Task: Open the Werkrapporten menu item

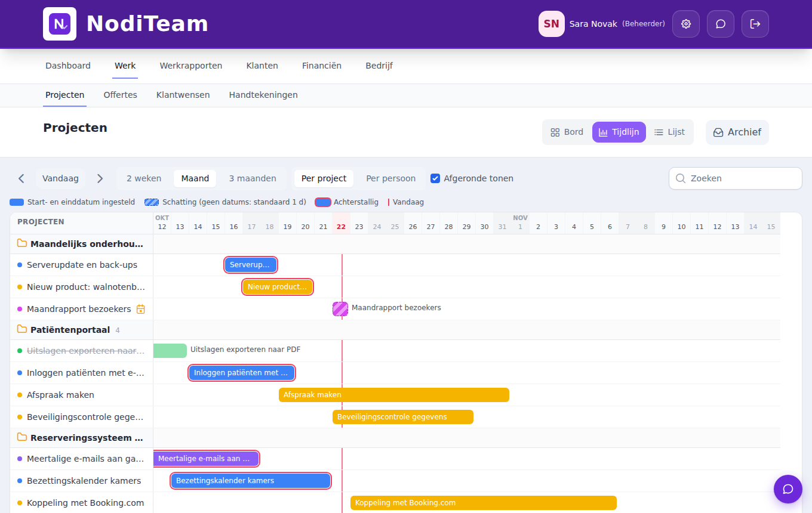Action: [191, 66]
